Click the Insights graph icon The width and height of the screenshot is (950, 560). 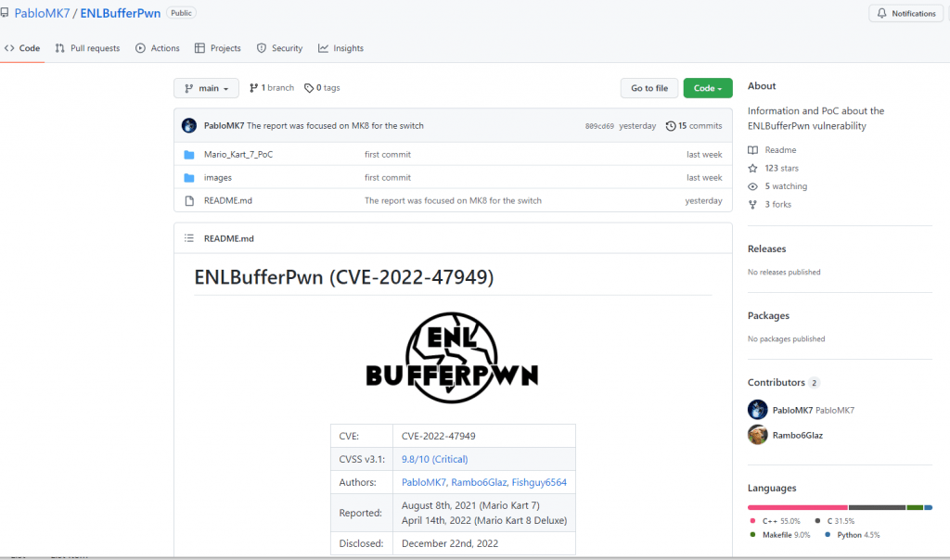click(x=324, y=48)
